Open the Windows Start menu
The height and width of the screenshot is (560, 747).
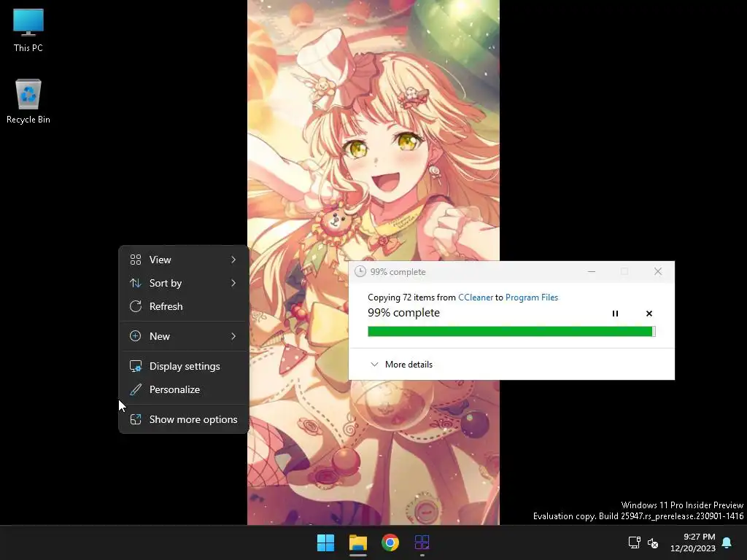(x=325, y=542)
